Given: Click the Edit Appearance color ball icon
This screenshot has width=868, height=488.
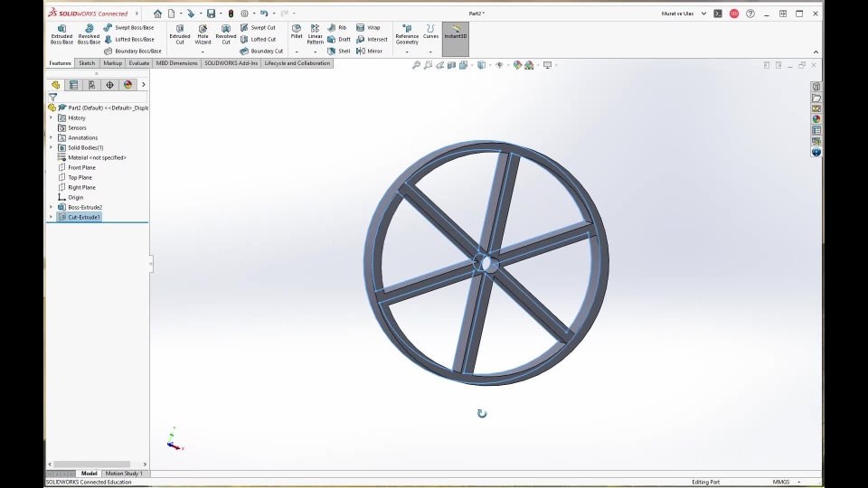Looking at the screenshot, I should (x=517, y=65).
